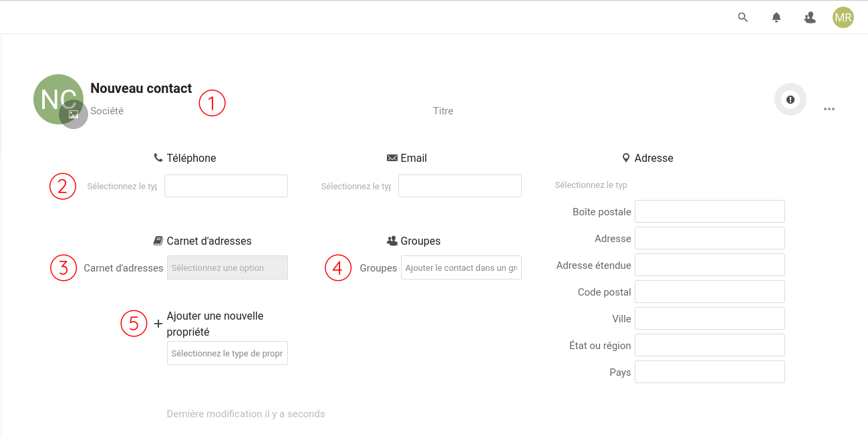Click the Nouveau contact name field
Screen dimensions: 868x438
pos(141,88)
